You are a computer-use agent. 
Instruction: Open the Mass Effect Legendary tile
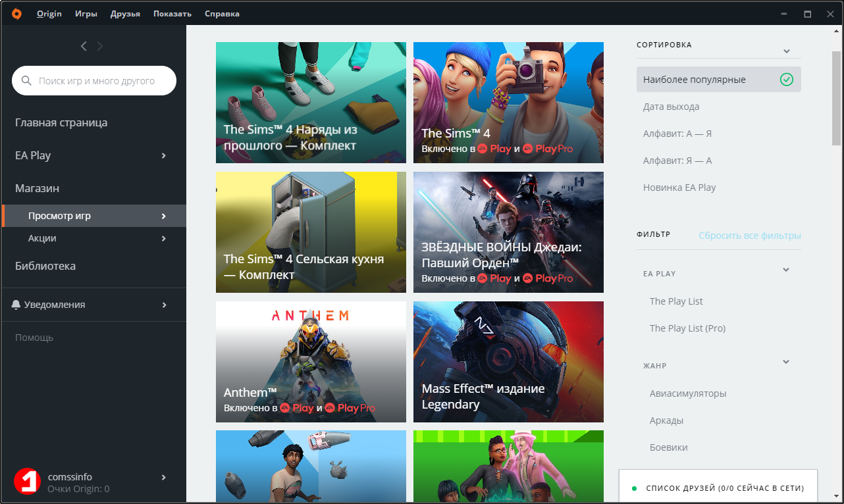pos(508,362)
